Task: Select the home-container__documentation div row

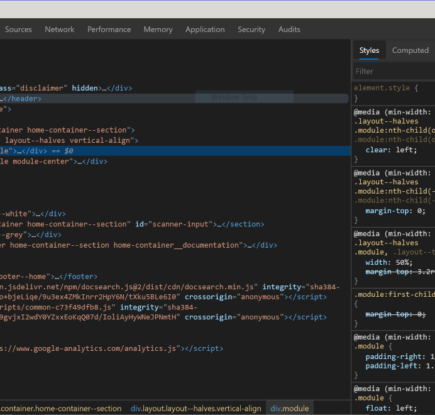Action: (175, 245)
